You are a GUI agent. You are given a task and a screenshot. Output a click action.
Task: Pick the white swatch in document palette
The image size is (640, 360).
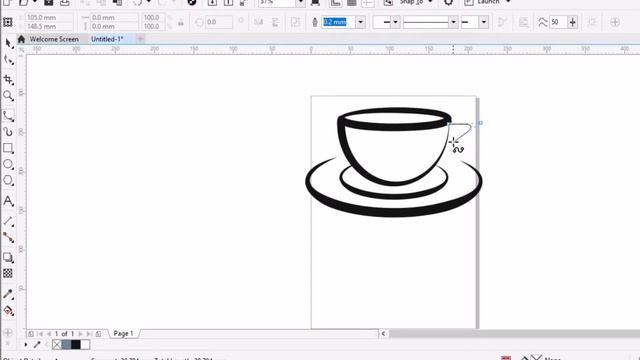[85, 344]
